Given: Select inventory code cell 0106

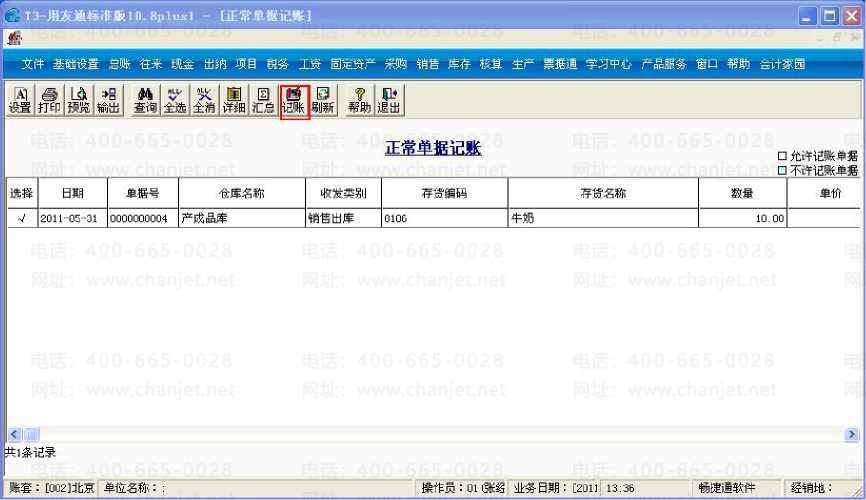Looking at the screenshot, I should (x=444, y=218).
